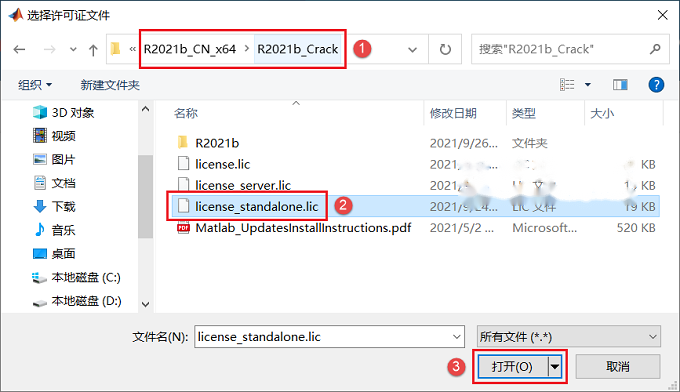Click the 文件名 text field
680x392 pixels.
click(x=323, y=337)
